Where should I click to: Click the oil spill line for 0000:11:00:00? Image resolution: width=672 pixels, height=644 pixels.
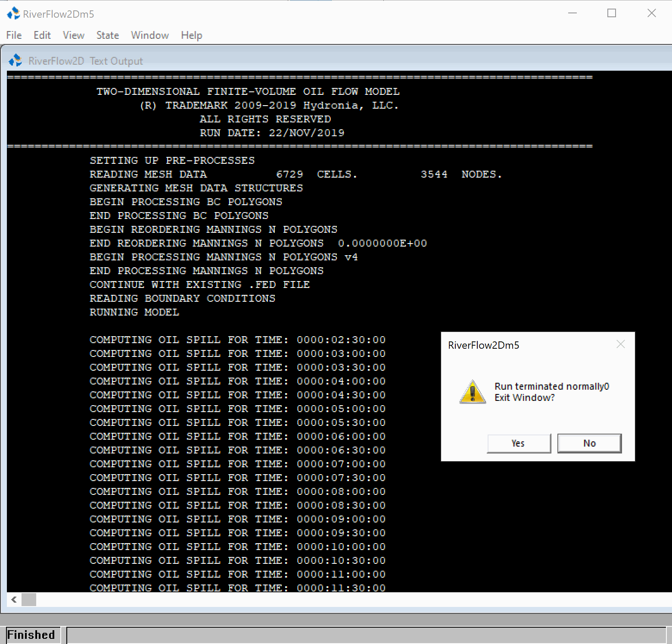(x=238, y=574)
